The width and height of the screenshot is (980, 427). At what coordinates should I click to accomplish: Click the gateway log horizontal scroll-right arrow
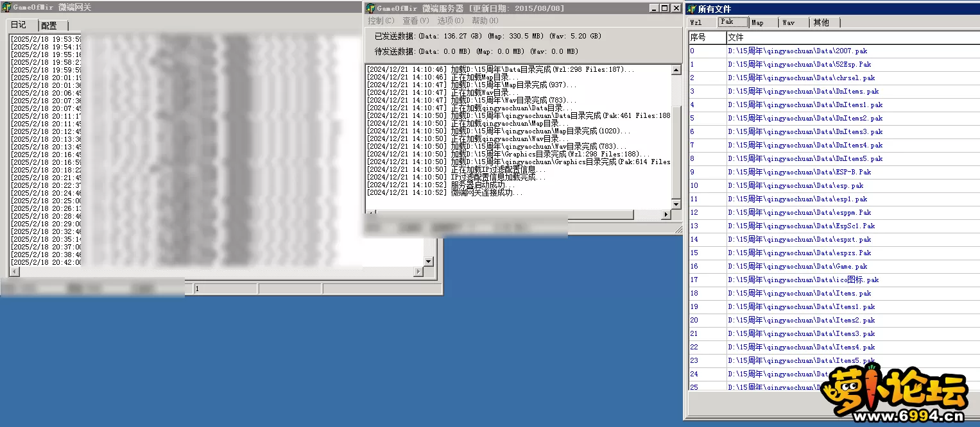pyautogui.click(x=418, y=272)
